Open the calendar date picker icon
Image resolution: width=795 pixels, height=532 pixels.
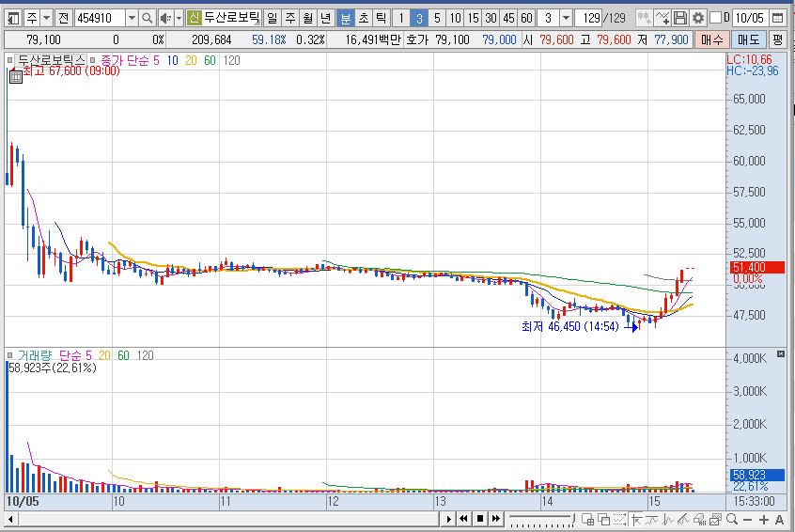777,19
